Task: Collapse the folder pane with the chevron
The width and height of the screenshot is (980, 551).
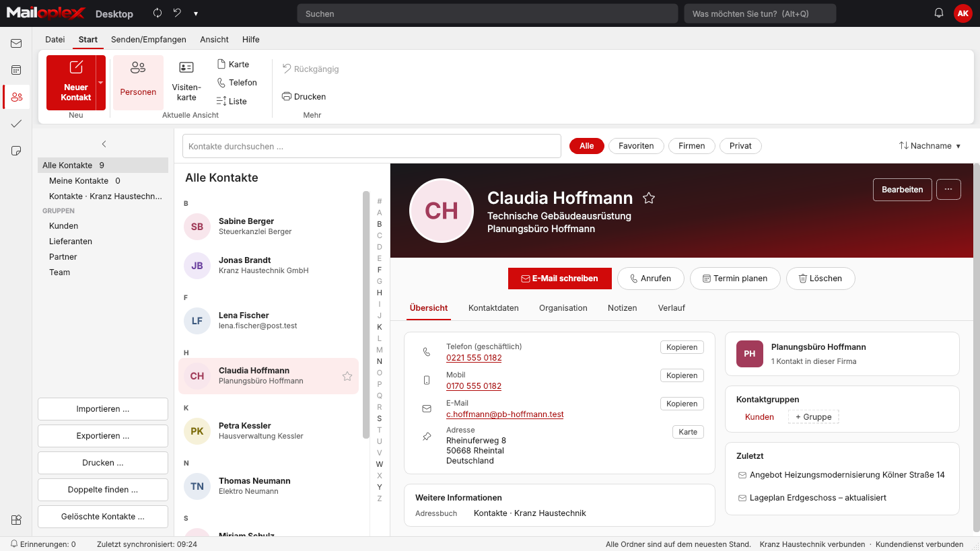Action: tap(104, 144)
